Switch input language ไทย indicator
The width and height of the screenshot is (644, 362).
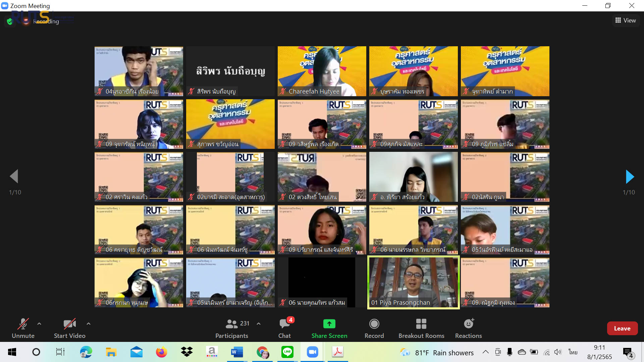[x=573, y=352]
